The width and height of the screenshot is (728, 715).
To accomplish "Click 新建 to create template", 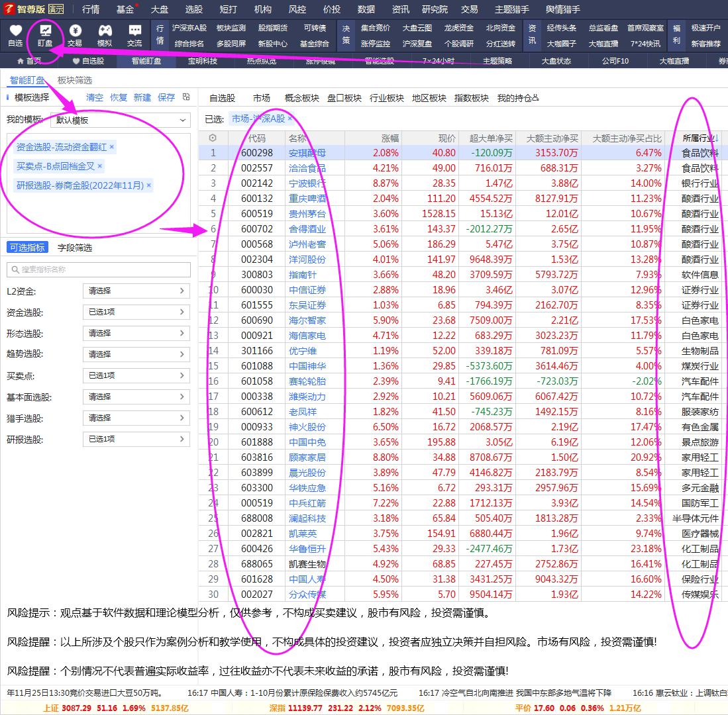I will [x=142, y=97].
